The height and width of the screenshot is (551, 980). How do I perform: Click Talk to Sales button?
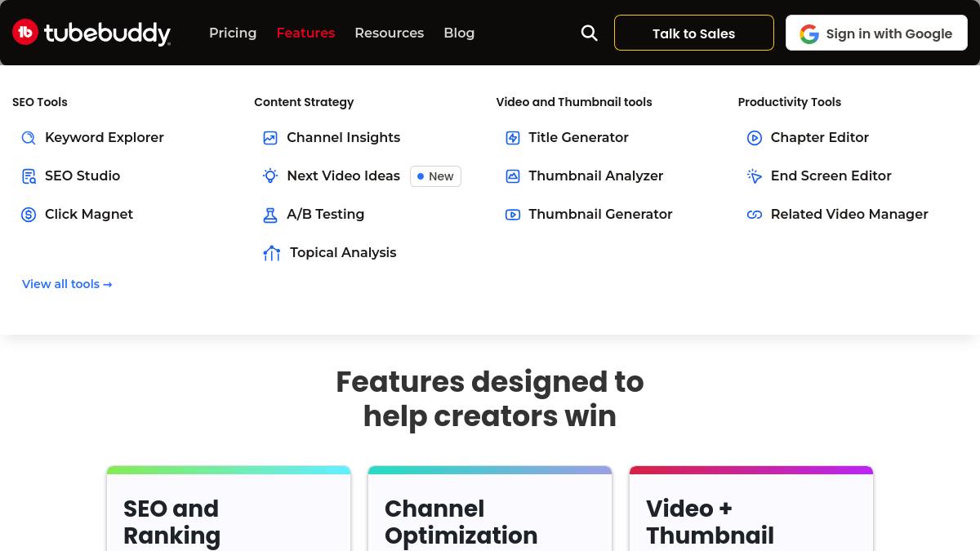[694, 33]
